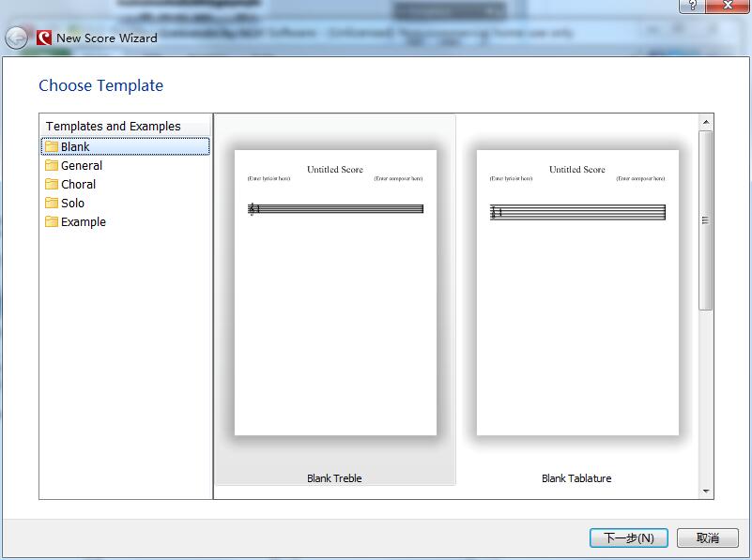Go back with the wizard back arrow
Viewport: 752px width, 560px height.
click(17, 38)
